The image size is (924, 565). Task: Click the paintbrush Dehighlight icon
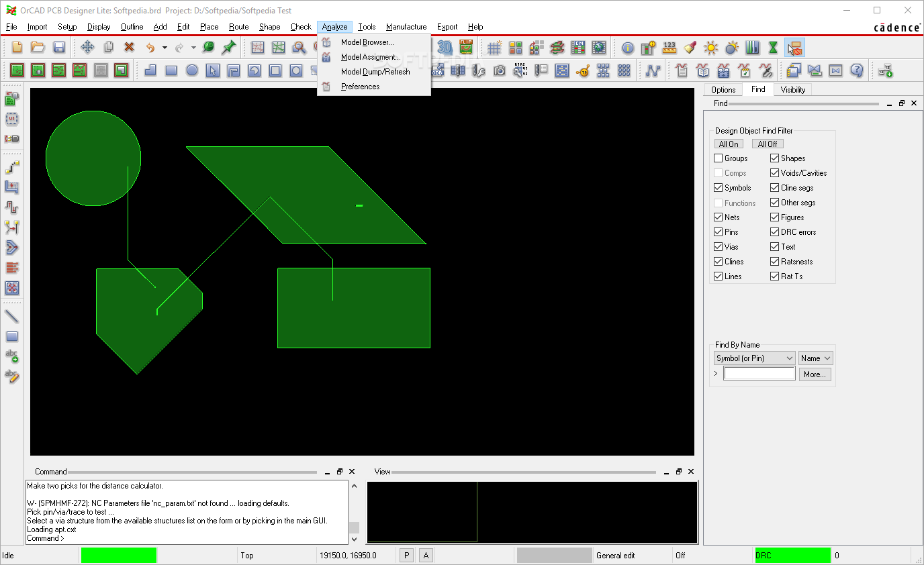click(x=690, y=48)
